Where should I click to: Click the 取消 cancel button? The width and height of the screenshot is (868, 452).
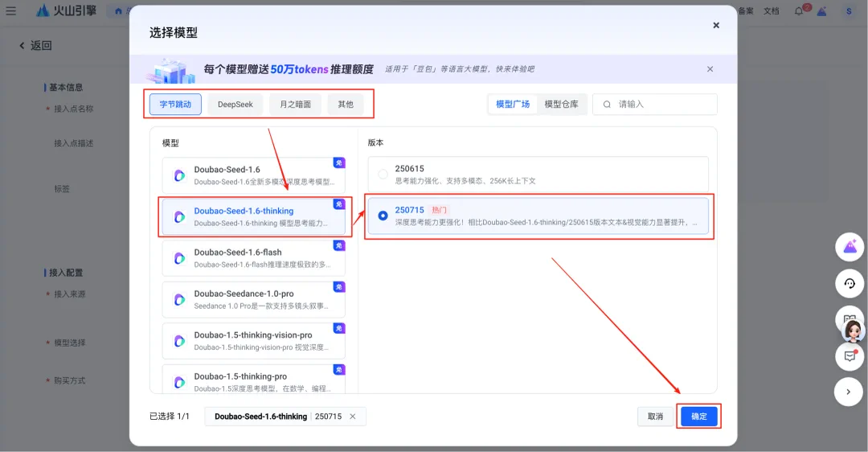(656, 417)
